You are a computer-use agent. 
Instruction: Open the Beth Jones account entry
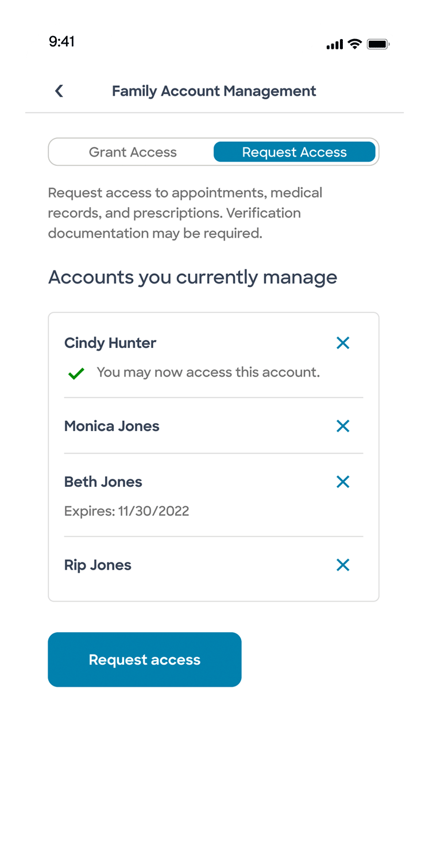coord(103,482)
